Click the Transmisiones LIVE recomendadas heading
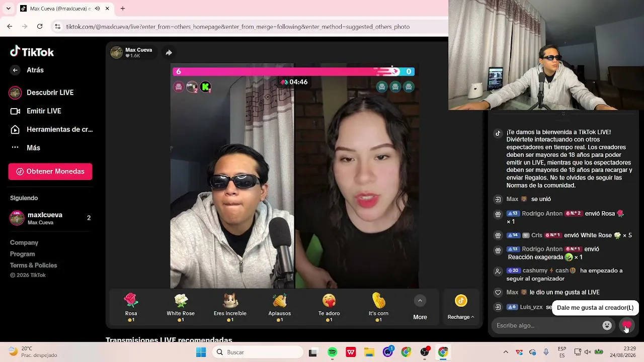Viewport: 644px width, 362px height. 169,339
